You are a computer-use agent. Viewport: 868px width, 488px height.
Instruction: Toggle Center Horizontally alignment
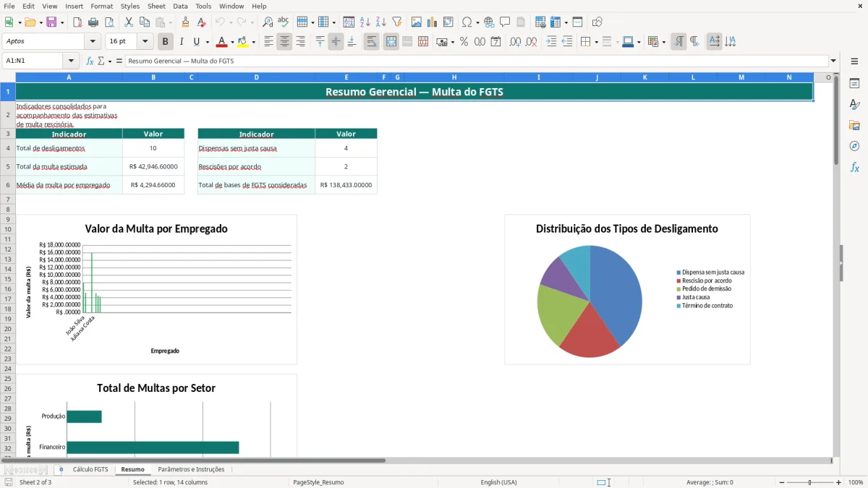click(284, 42)
